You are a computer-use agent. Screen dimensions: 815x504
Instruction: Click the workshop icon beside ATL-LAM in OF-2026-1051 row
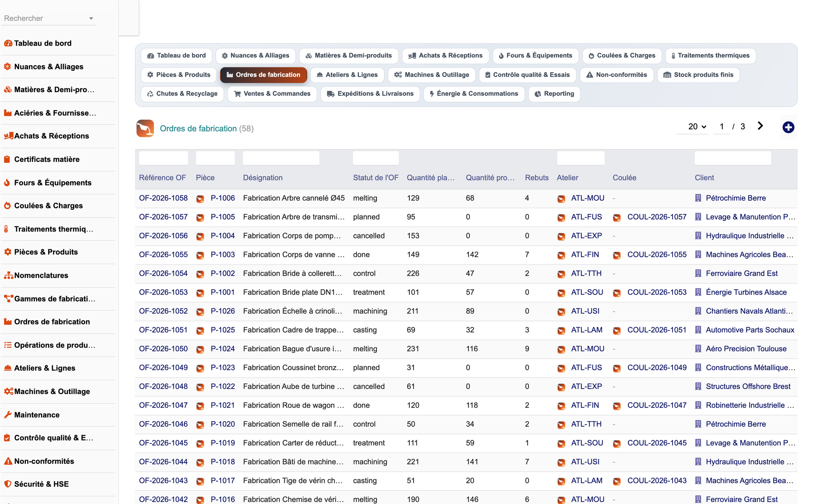(x=561, y=330)
